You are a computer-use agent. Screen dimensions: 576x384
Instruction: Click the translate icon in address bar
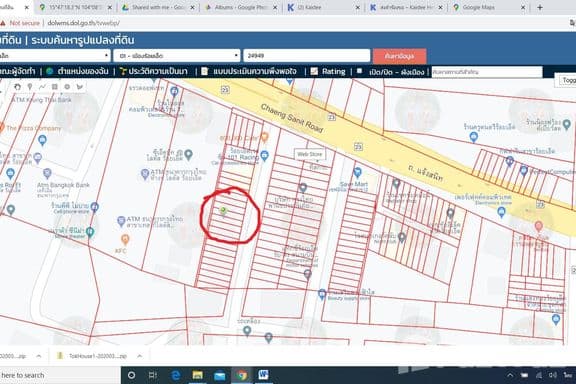[572, 23]
